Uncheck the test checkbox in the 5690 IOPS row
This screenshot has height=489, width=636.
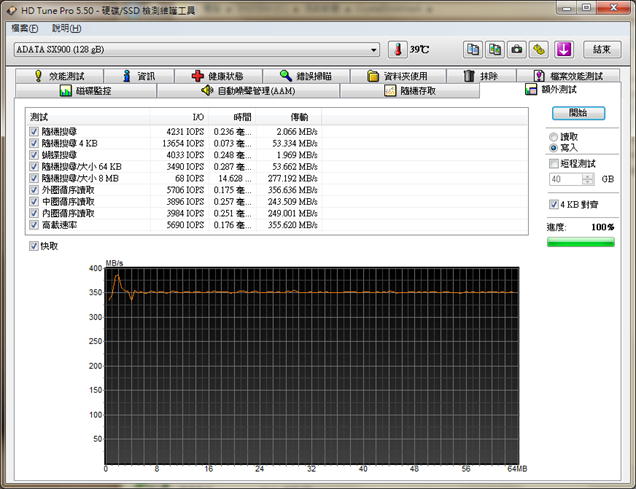(x=34, y=225)
